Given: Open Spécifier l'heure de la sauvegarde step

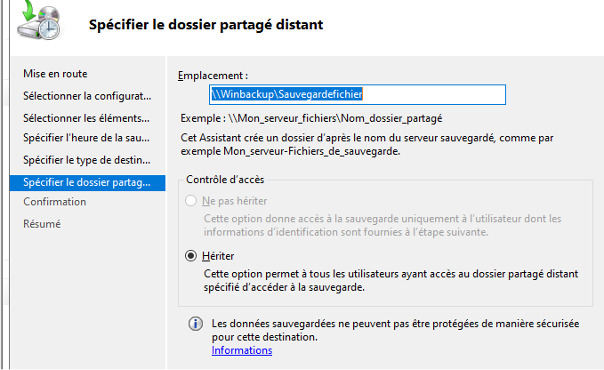Looking at the screenshot, I should (86, 138).
